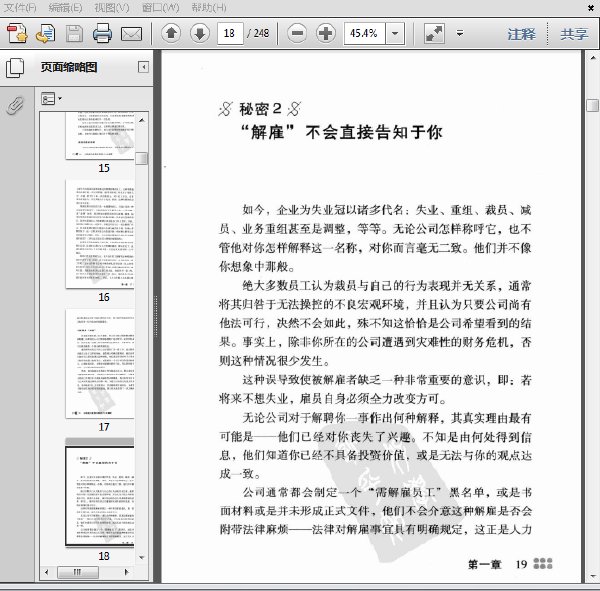
Task: Click the heading text 秘密 2
Action: tap(261, 109)
